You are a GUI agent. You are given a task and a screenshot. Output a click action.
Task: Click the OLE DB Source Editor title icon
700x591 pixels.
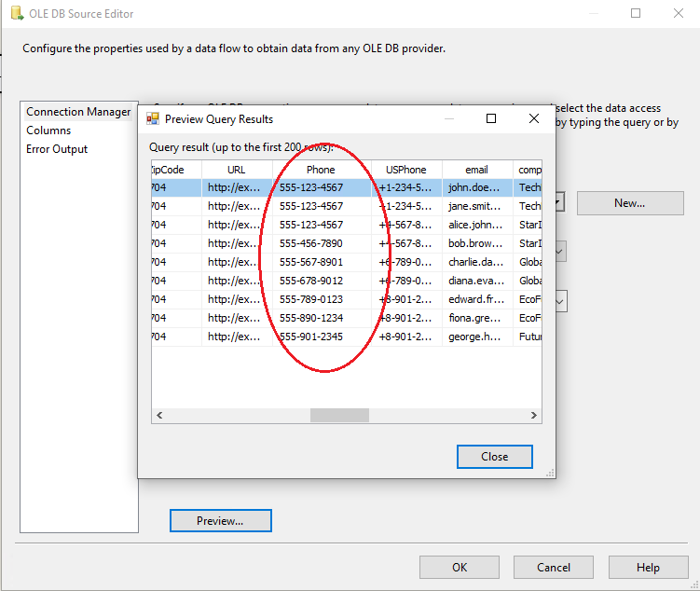[x=16, y=14]
